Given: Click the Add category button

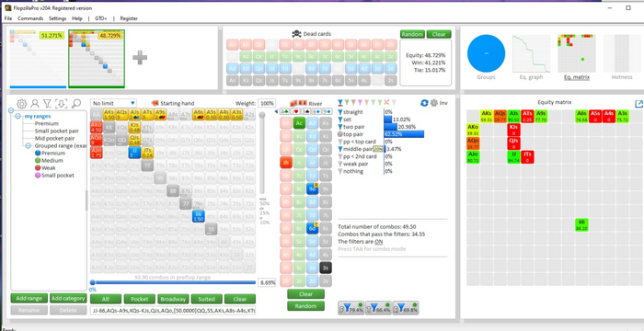Looking at the screenshot, I should pos(68,299).
